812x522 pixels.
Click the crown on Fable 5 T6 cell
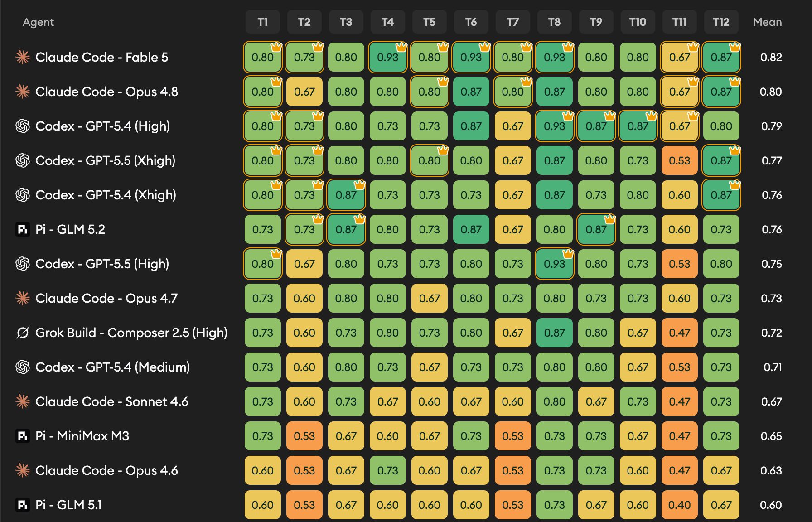tap(485, 47)
